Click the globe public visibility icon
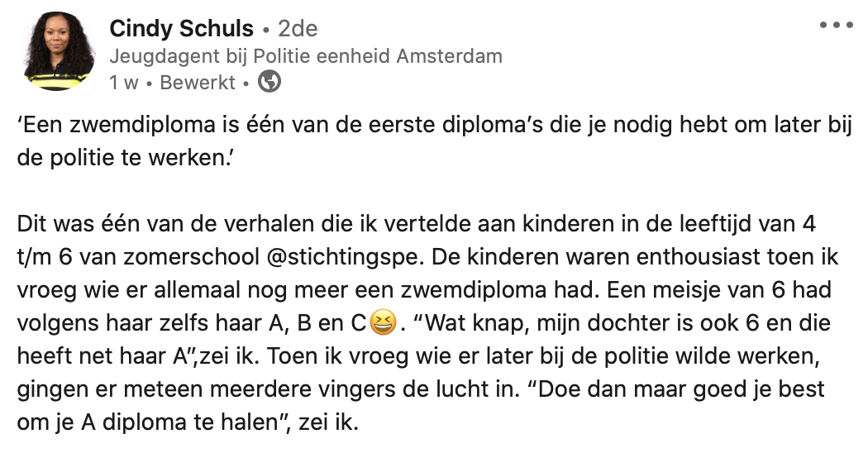The height and width of the screenshot is (453, 868). click(269, 82)
